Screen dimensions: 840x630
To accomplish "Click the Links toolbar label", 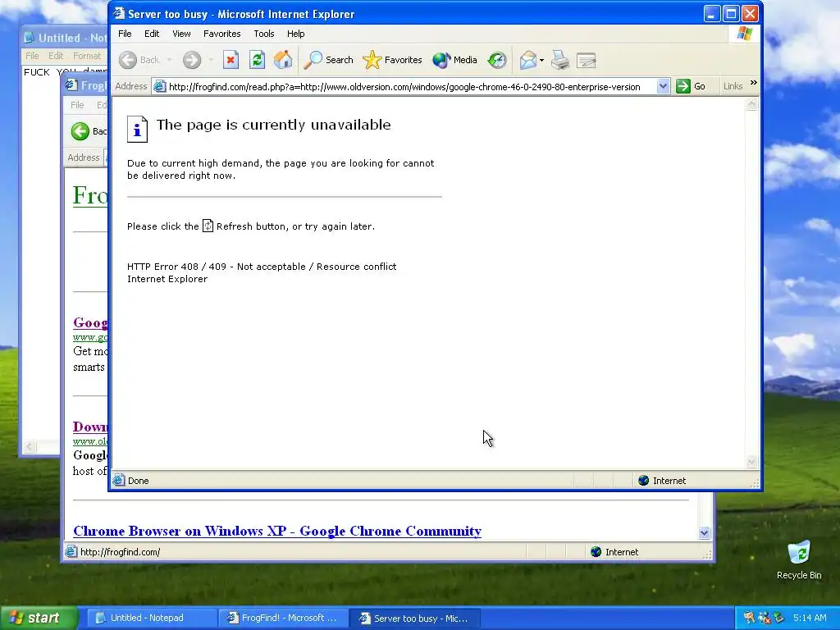I will (x=733, y=86).
